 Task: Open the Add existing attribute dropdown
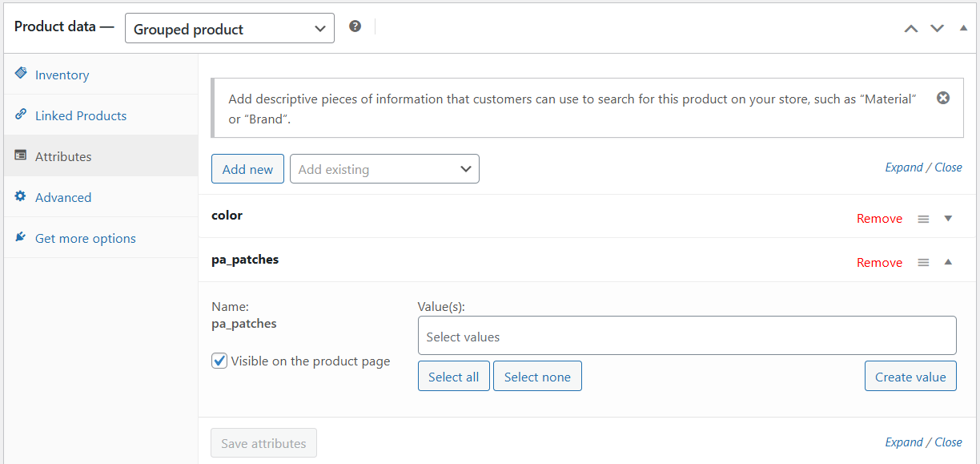pos(384,168)
